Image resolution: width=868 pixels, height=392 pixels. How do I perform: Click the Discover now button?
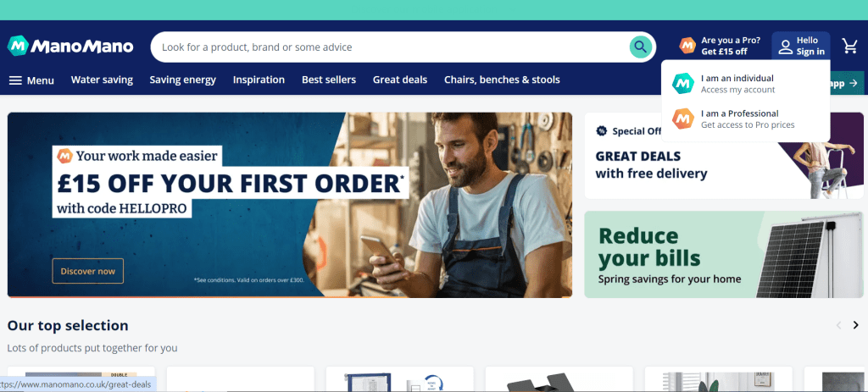88,271
